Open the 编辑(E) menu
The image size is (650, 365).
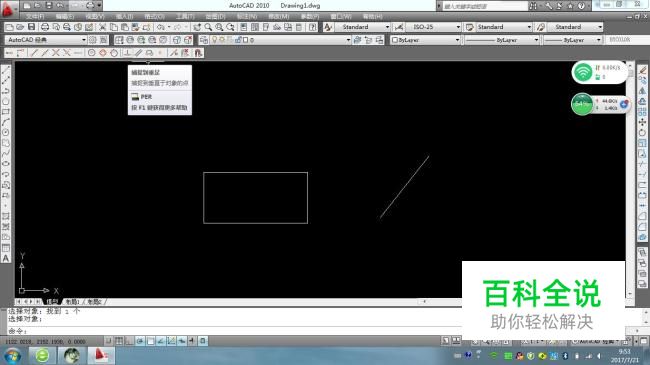(65, 16)
